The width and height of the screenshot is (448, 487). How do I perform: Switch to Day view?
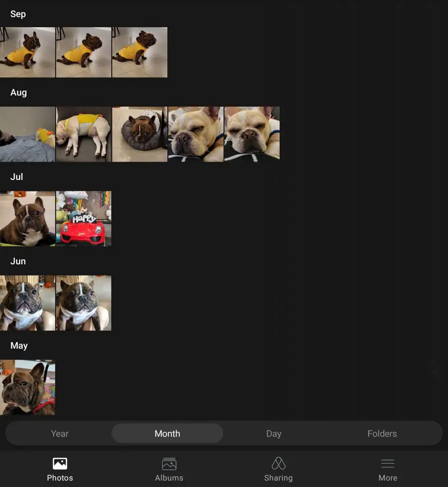click(x=274, y=433)
